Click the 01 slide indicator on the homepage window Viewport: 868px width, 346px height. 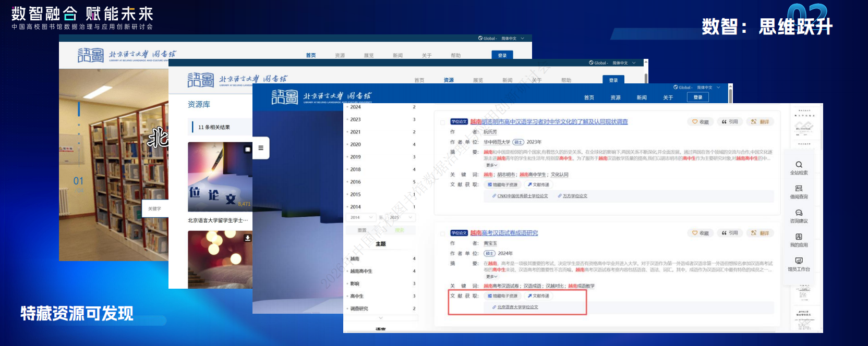point(78,181)
